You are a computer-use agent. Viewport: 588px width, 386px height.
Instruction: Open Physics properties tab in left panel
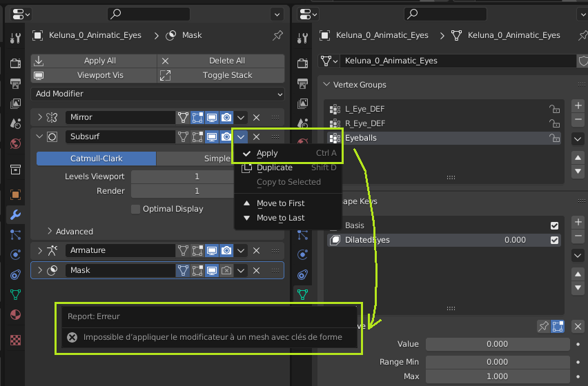(15, 254)
